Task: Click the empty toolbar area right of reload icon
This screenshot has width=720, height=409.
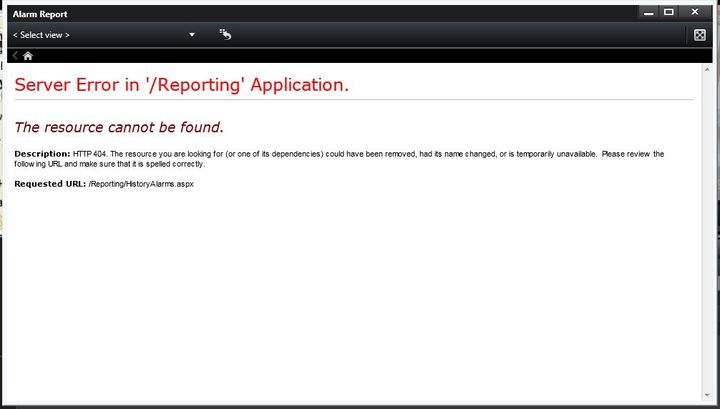Action: coord(450,35)
